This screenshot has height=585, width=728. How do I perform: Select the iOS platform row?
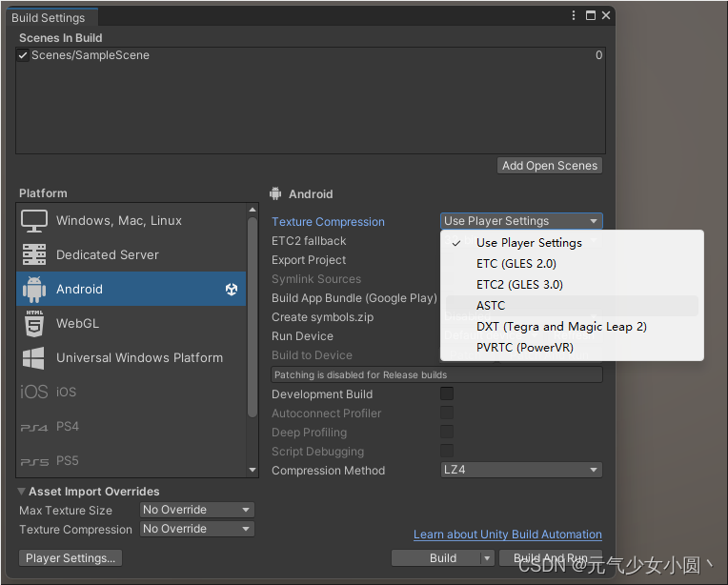tap(131, 392)
